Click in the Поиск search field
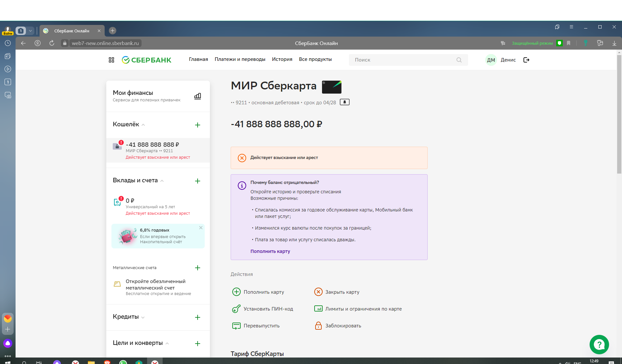Screen dimensions: 622x364 click(408, 60)
